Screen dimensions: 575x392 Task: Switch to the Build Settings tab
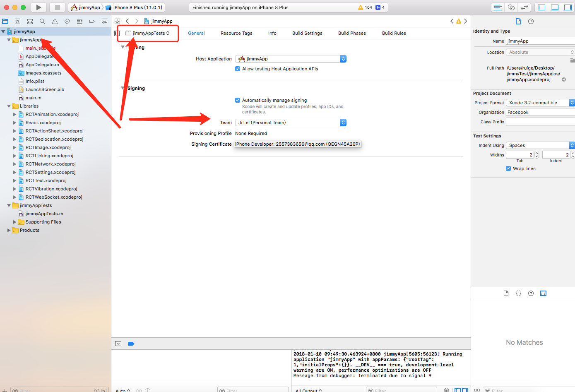307,33
